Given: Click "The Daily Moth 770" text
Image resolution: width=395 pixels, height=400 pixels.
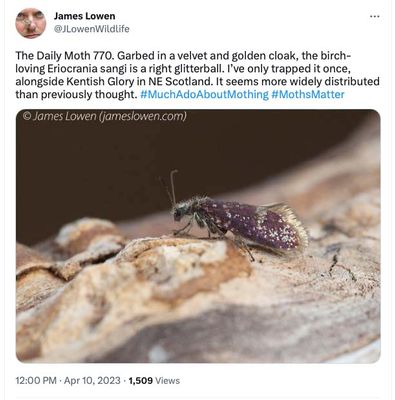Looking at the screenshot, I should coord(65,56).
